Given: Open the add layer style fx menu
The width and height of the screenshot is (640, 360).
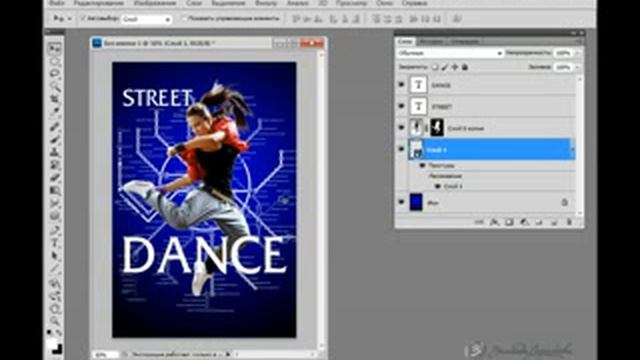Looking at the screenshot, I should click(x=494, y=222).
